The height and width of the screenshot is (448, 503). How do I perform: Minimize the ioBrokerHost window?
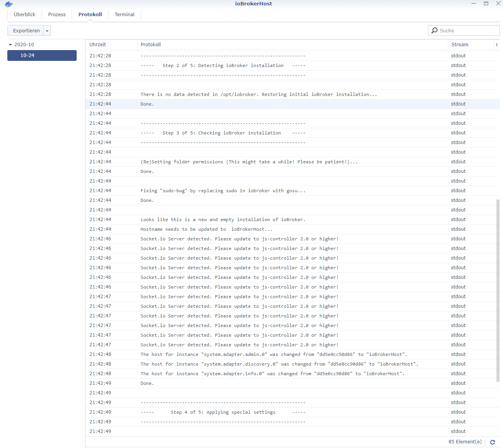474,3
